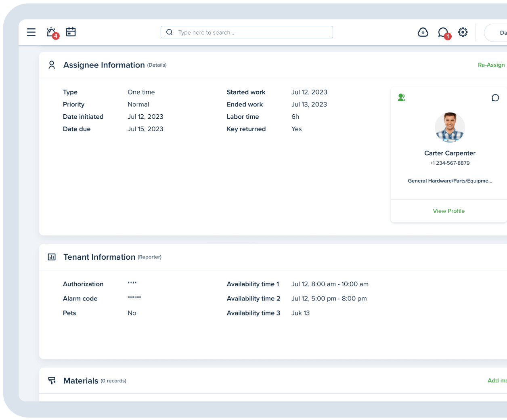Image resolution: width=507 pixels, height=420 pixels.
Task: Click the Materials section icon
Action: click(x=52, y=380)
